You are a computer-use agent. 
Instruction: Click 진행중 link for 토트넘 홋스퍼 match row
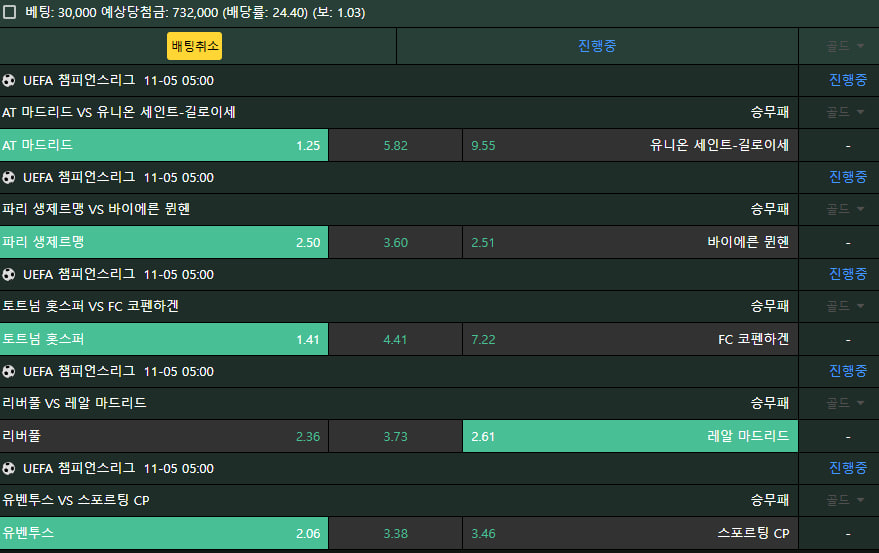point(848,274)
